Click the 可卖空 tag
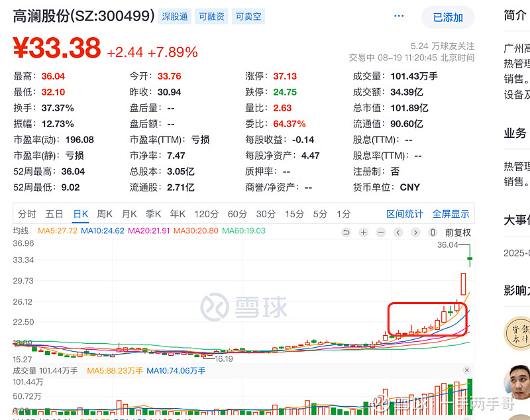Screen dimensions: 530x420 (248, 17)
